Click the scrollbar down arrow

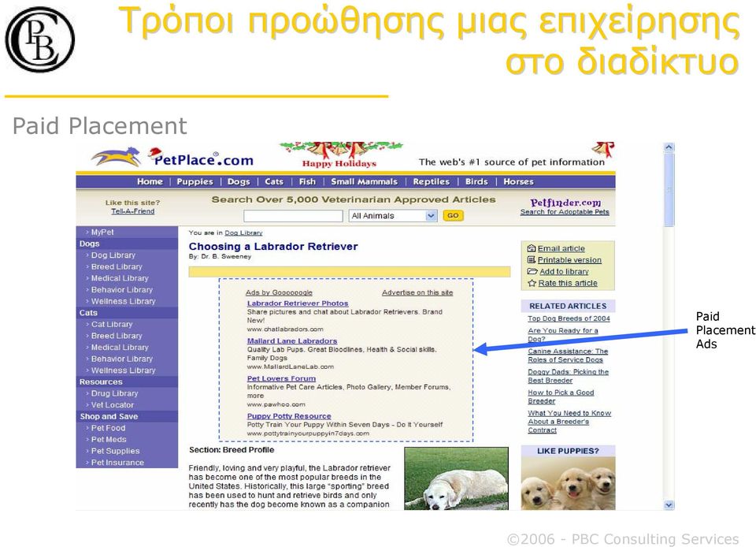pos(669,505)
